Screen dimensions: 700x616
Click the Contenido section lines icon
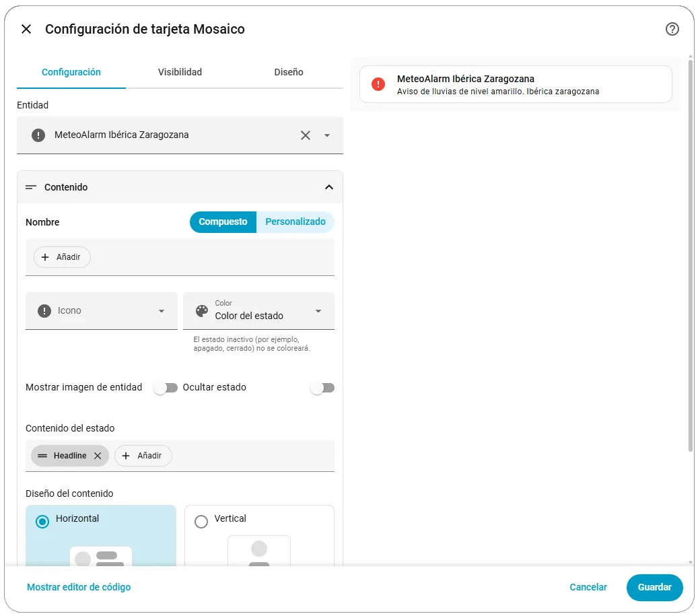(31, 187)
